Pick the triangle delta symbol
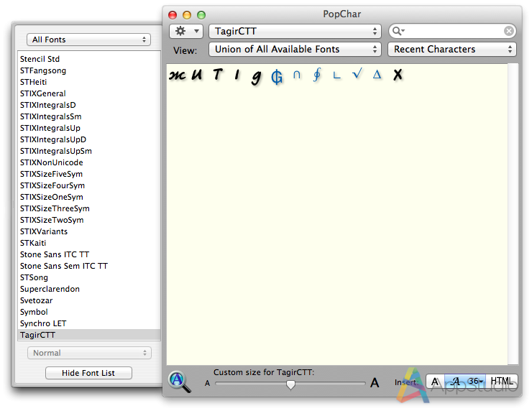 pos(377,75)
